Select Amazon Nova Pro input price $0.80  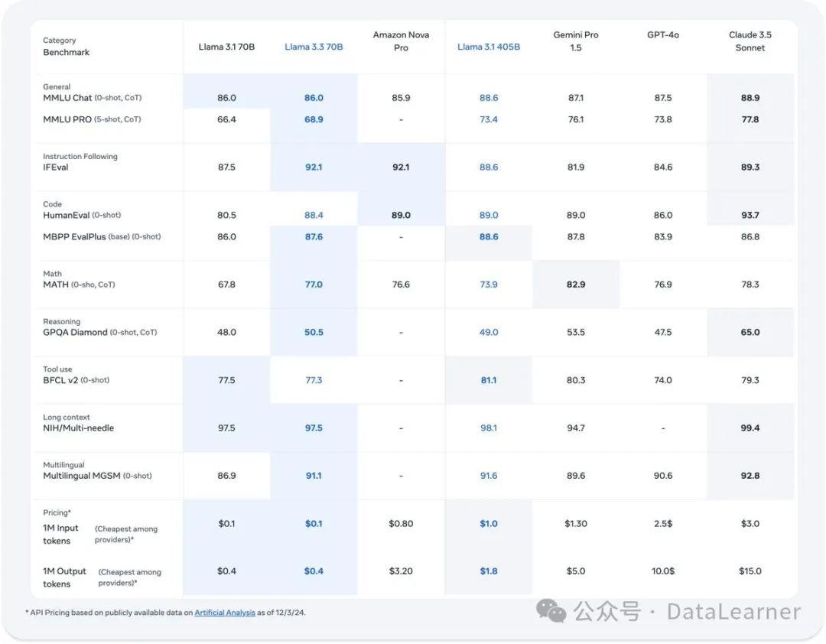401,524
